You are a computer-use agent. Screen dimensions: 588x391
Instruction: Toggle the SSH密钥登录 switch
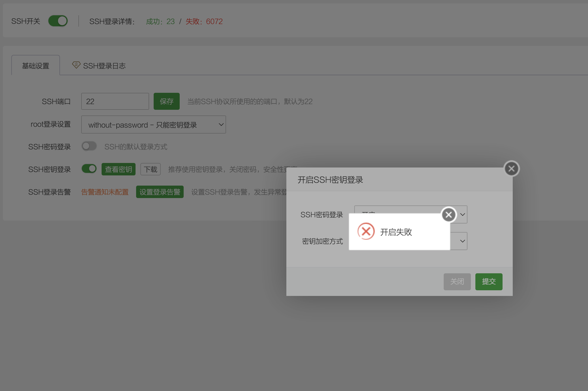tap(89, 169)
